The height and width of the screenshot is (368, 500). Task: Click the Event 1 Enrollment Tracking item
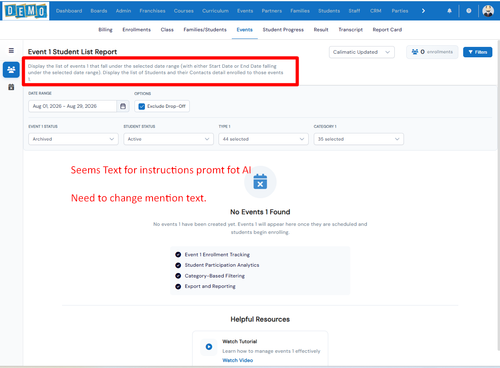click(x=217, y=255)
